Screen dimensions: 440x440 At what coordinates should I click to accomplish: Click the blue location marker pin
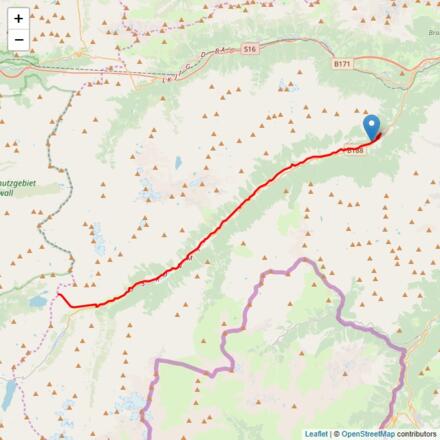point(372,128)
